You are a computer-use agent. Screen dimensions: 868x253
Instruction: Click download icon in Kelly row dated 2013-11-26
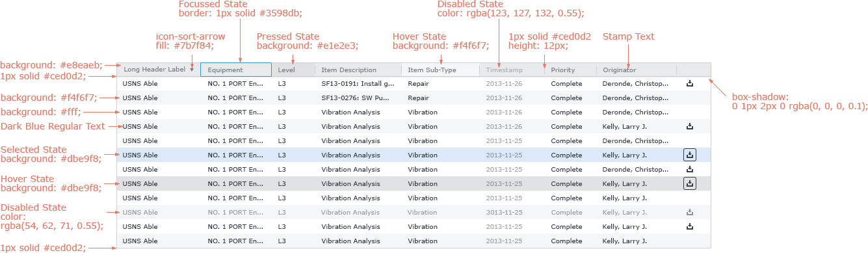(690, 126)
